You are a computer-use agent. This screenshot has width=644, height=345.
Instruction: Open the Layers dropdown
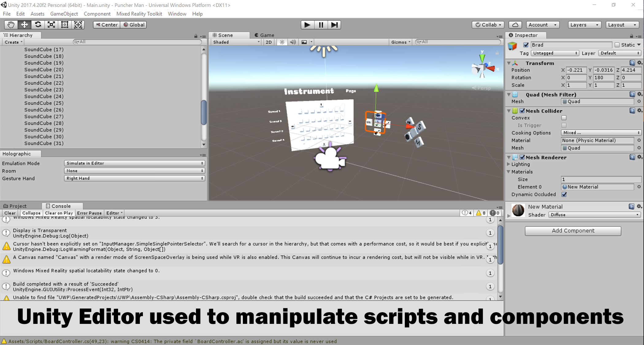[x=584, y=25]
